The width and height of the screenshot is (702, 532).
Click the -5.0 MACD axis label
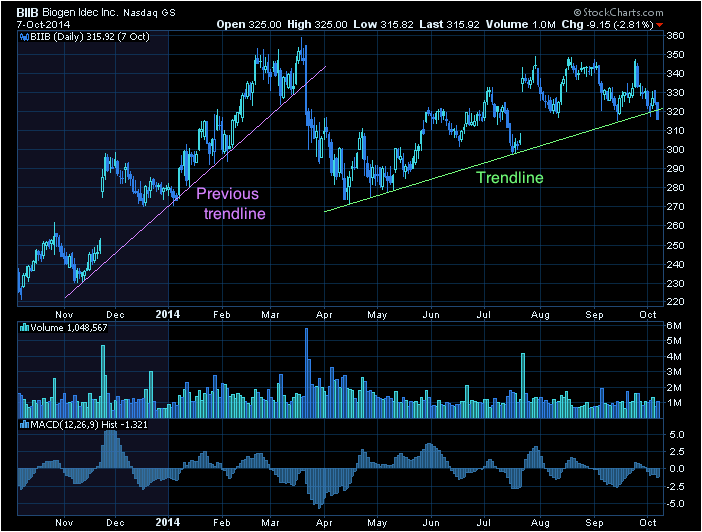coord(676,504)
